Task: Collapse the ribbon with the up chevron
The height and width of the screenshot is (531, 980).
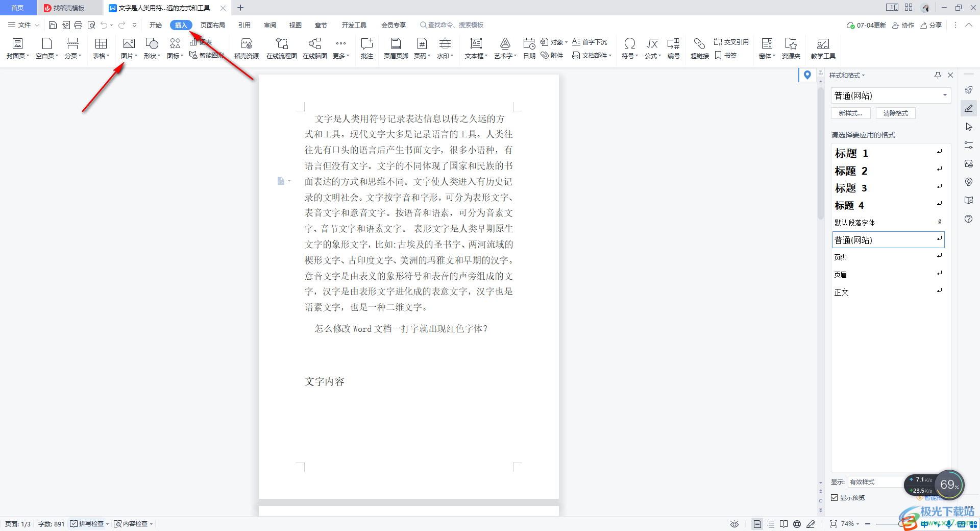Action: (969, 25)
